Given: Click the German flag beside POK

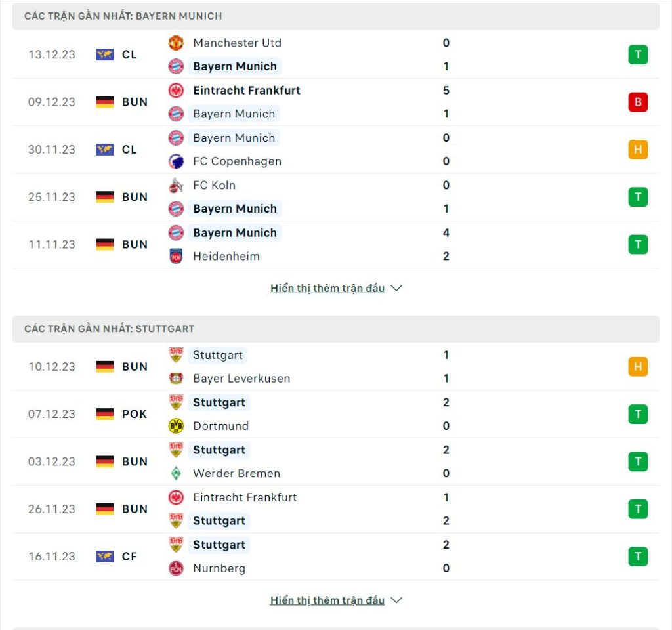Looking at the screenshot, I should pos(104,414).
